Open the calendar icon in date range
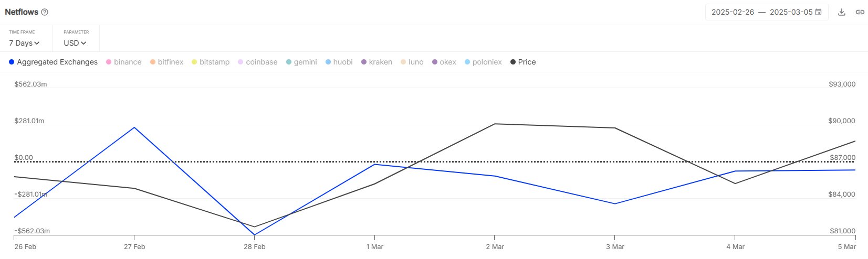868x259 pixels. [x=818, y=12]
